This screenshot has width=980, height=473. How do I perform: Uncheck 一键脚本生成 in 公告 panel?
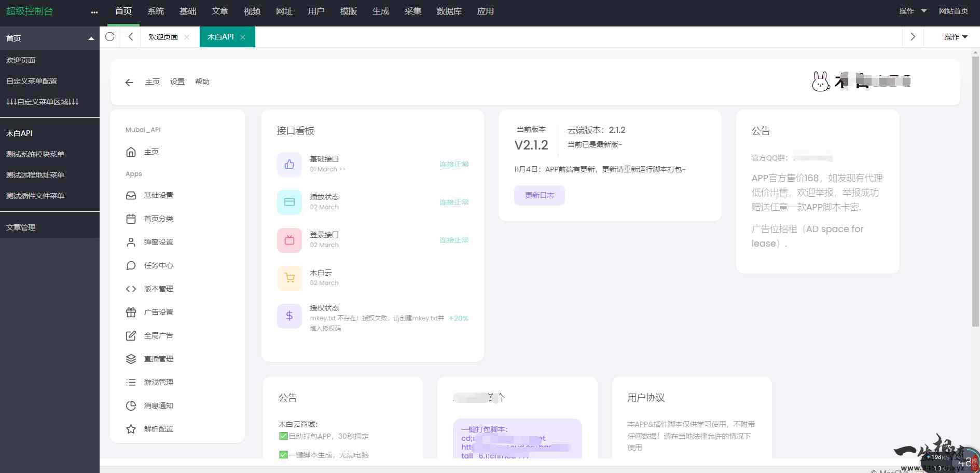point(283,454)
